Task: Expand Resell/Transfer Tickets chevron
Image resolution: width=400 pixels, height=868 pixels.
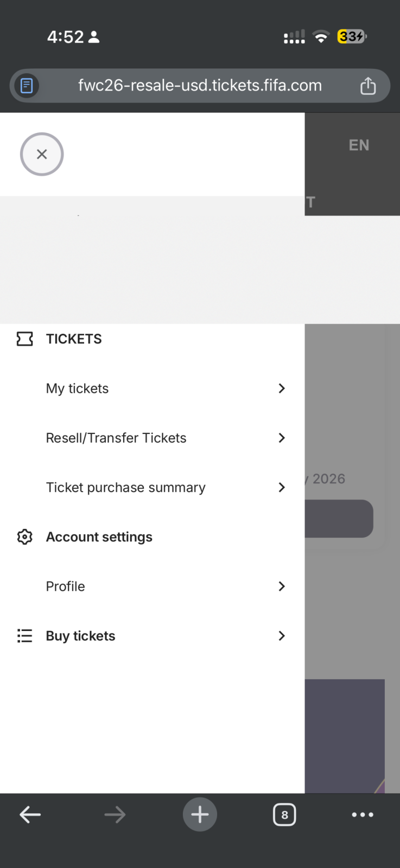Action: [x=282, y=438]
